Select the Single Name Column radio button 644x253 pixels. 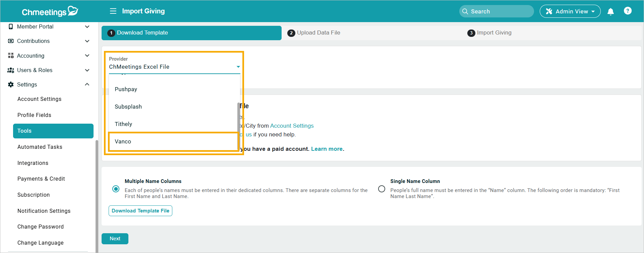pyautogui.click(x=382, y=189)
